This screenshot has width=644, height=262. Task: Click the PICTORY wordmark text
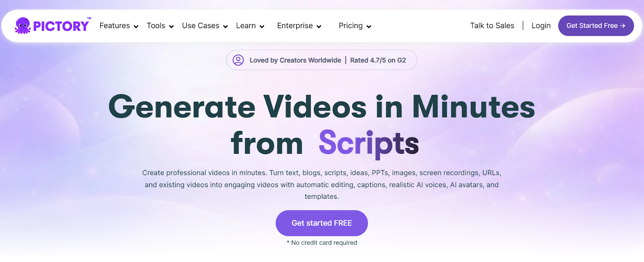pyautogui.click(x=61, y=26)
